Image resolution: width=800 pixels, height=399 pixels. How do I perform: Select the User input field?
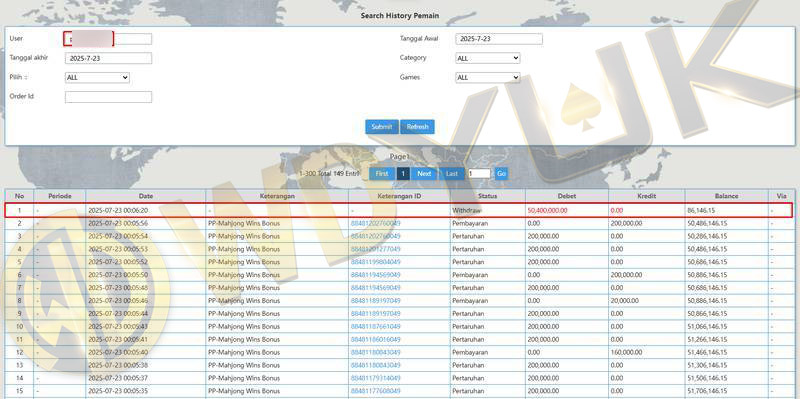coord(108,39)
